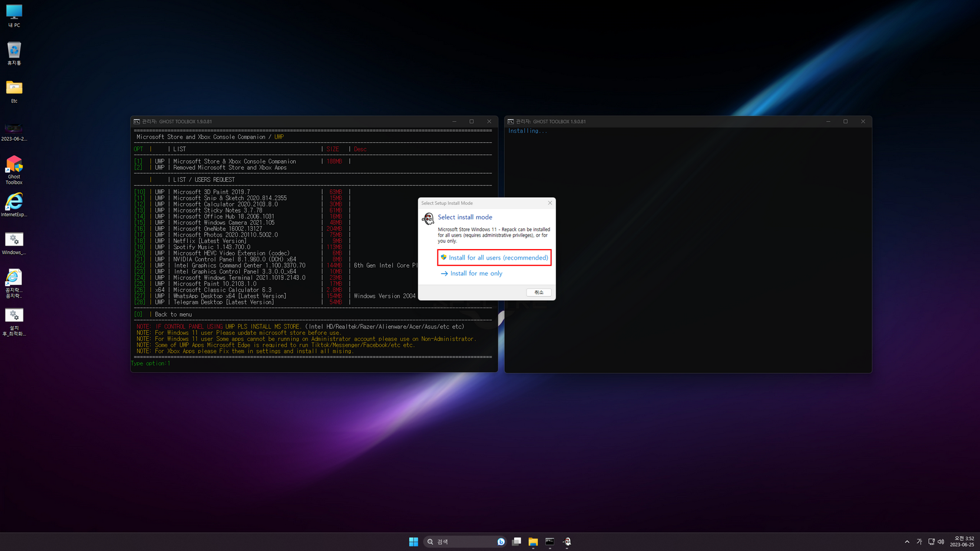Screen dimensions: 980x551
Task: Click 'Microsoft Paint 10.2103.1.0' row
Action: [242, 284]
